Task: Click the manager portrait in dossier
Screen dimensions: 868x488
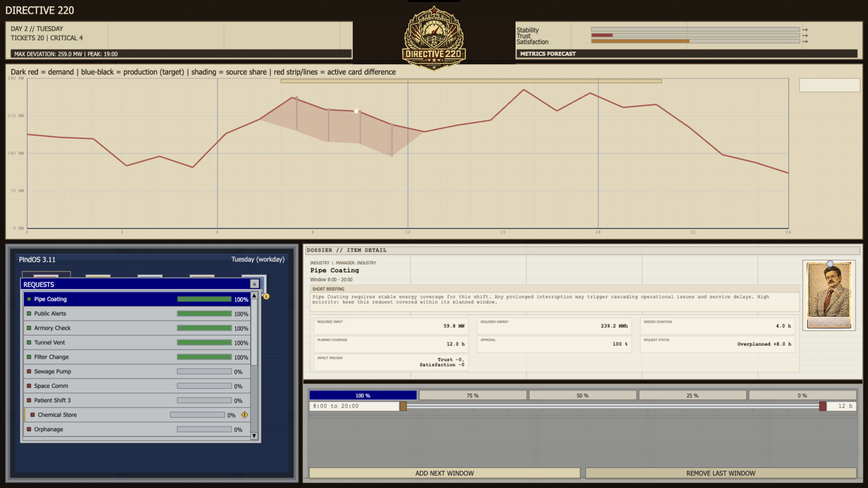Action: tap(829, 296)
